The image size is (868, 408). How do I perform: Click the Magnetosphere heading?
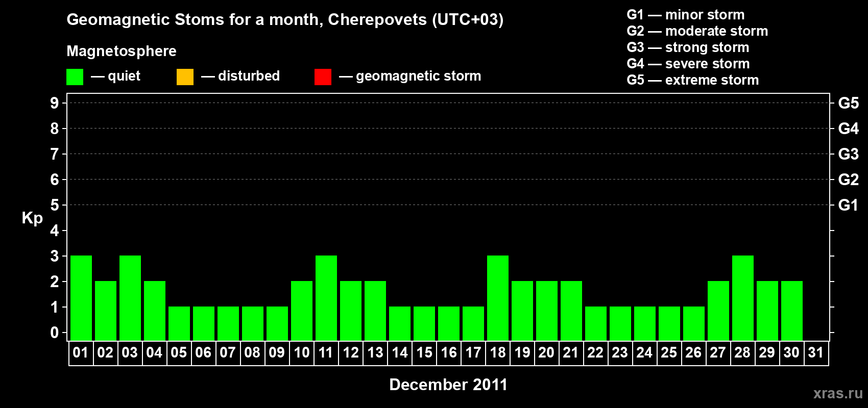[x=122, y=51]
